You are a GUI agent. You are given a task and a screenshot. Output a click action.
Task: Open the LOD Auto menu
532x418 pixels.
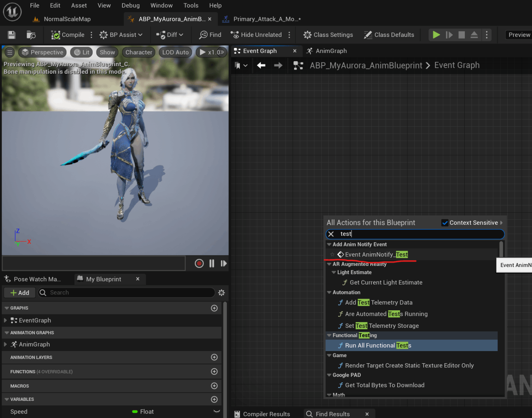[175, 52]
